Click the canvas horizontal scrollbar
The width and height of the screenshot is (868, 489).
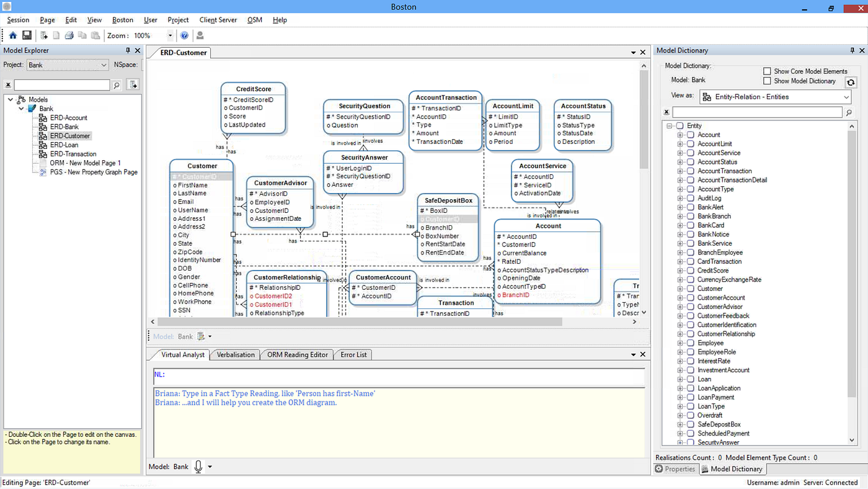[x=360, y=322]
